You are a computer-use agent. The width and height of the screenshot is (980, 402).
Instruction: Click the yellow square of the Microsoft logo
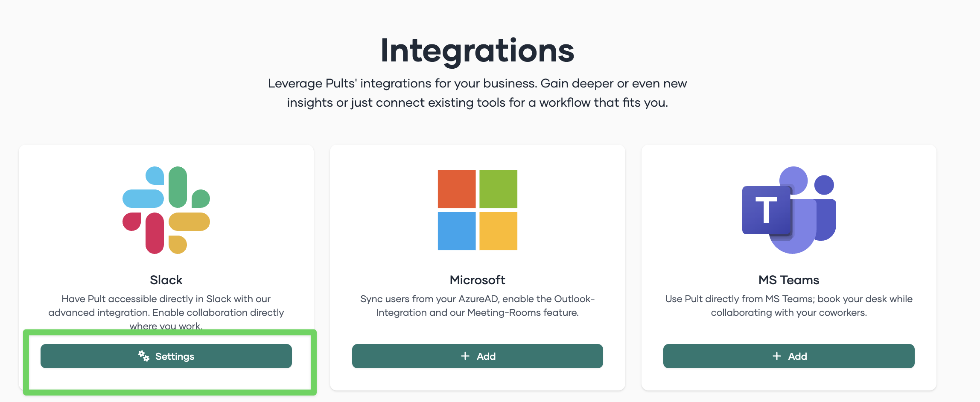pos(498,231)
